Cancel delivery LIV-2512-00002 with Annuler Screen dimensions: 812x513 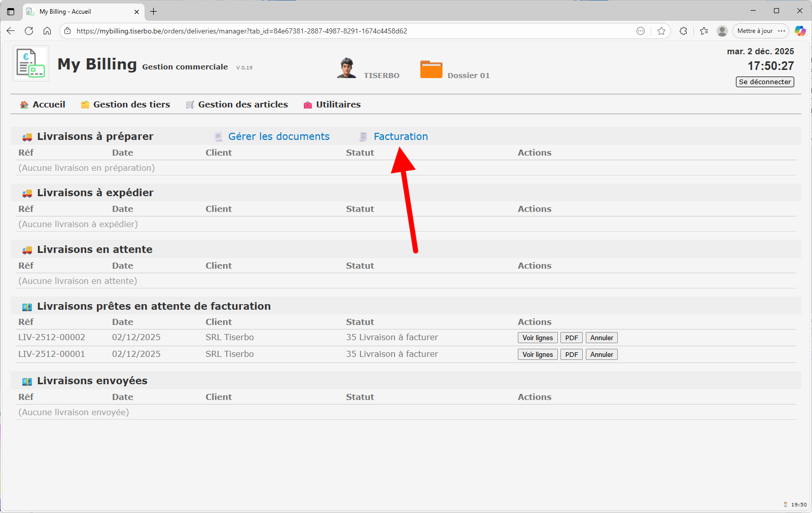602,338
